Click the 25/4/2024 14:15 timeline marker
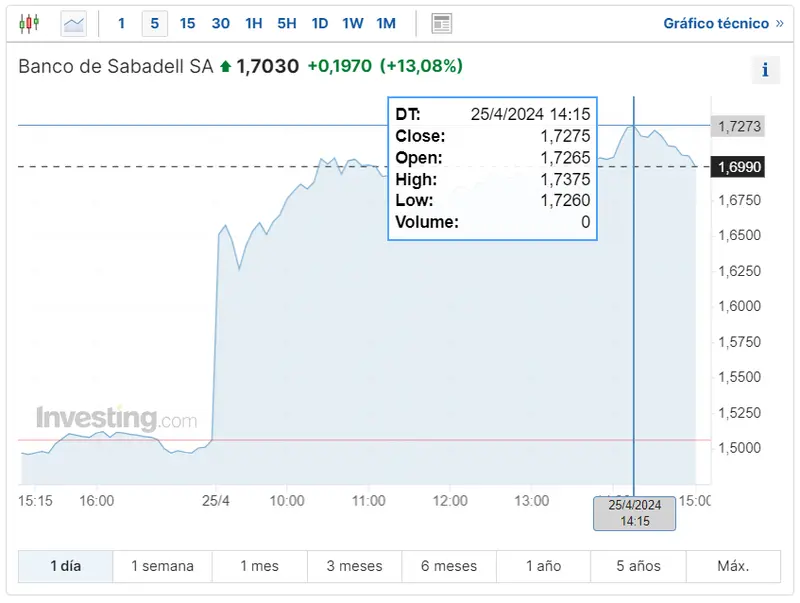 [x=635, y=511]
